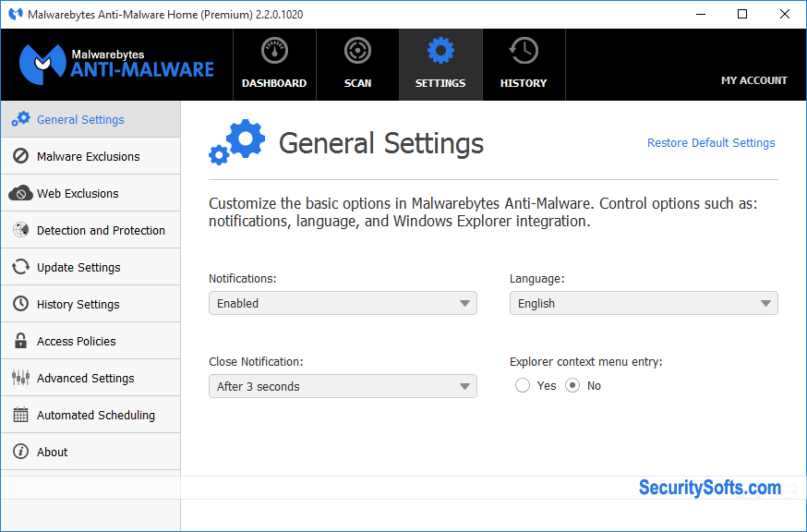Open Automated Scheduling via its calendar icon

coord(20,415)
